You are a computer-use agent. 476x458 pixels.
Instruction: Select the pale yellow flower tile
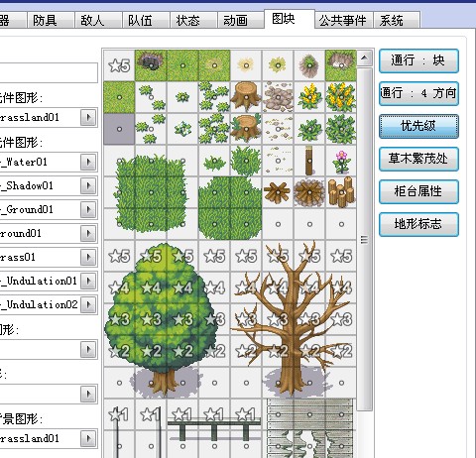coord(246,65)
